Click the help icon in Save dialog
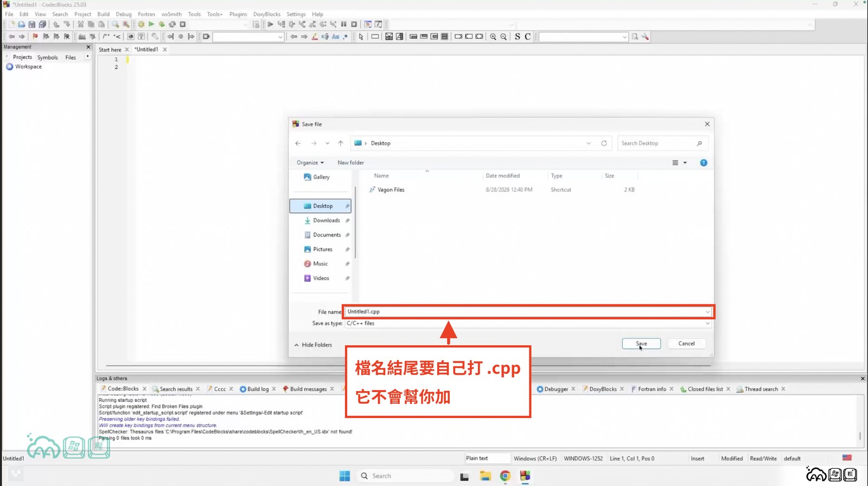 pyautogui.click(x=704, y=163)
